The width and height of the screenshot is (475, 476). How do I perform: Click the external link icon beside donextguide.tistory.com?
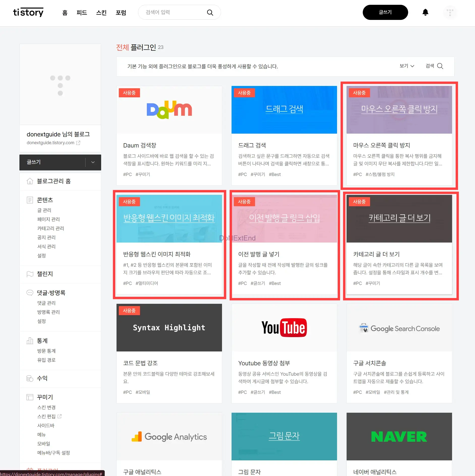coord(78,143)
